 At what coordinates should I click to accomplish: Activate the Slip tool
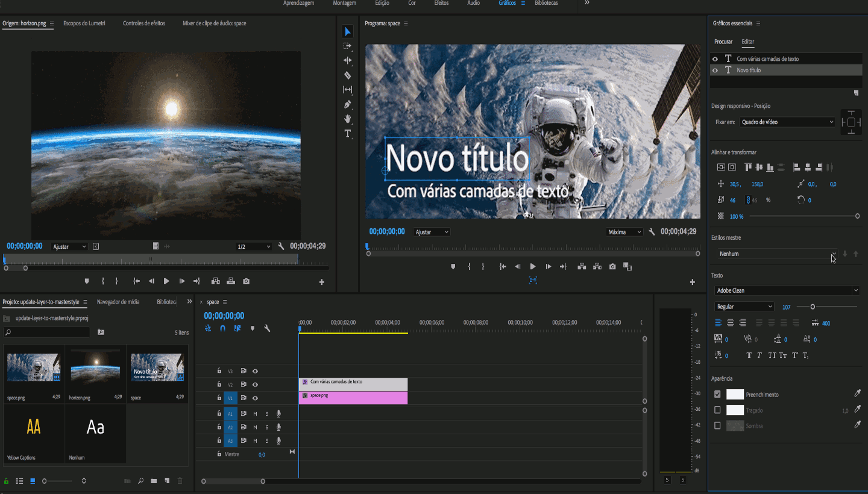pos(348,90)
